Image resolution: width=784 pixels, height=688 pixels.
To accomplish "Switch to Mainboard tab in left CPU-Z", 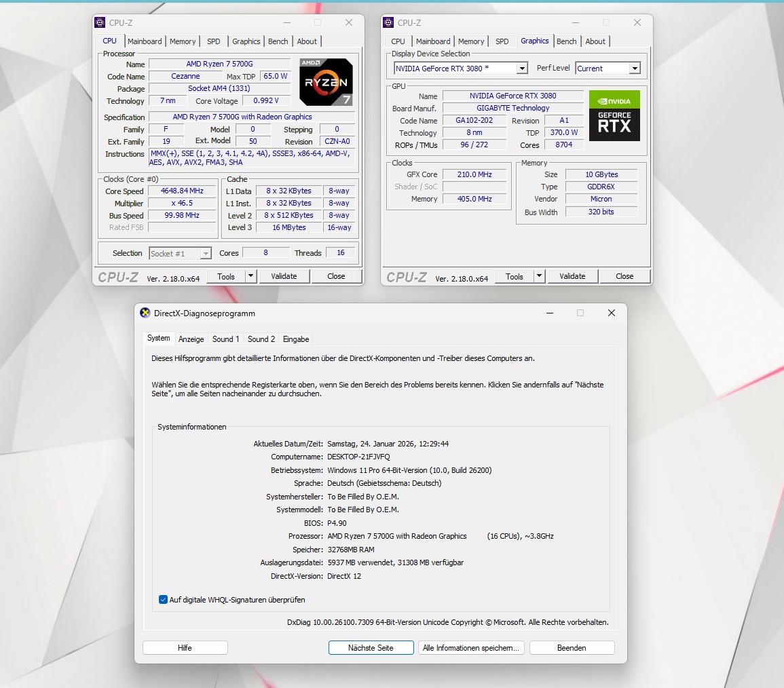I will tap(145, 41).
